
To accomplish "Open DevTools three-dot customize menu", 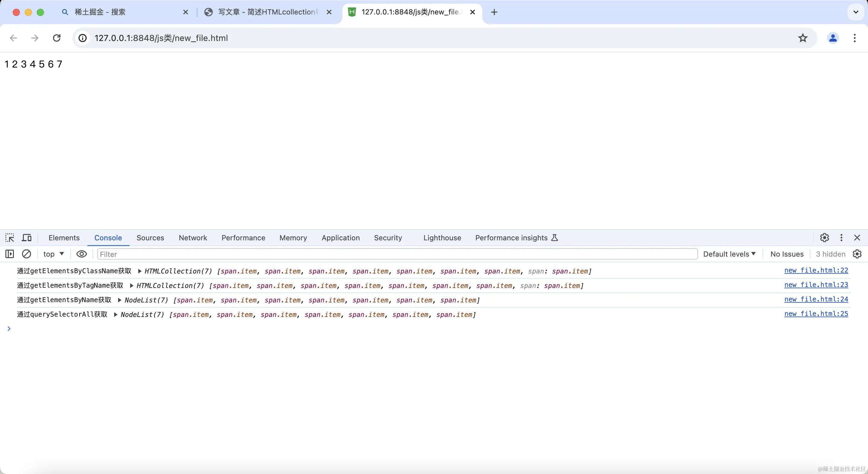I will tap(841, 238).
